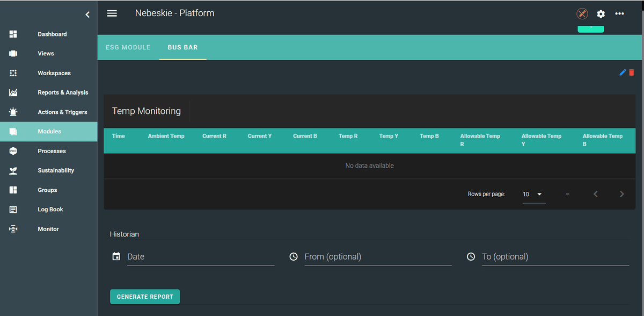Open the overflow menu with three dots
The width and height of the screenshot is (644, 316).
pyautogui.click(x=620, y=14)
